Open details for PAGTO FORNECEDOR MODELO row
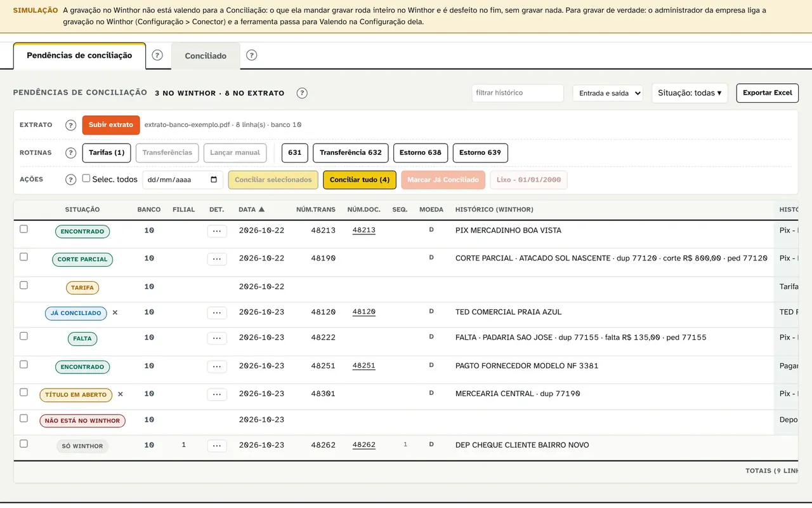The height and width of the screenshot is (508, 812). click(x=217, y=366)
